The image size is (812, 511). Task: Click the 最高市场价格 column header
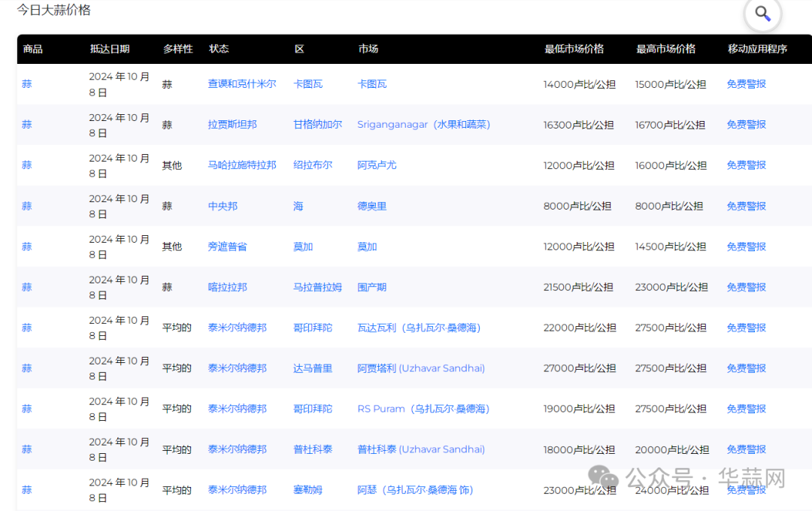click(x=665, y=49)
